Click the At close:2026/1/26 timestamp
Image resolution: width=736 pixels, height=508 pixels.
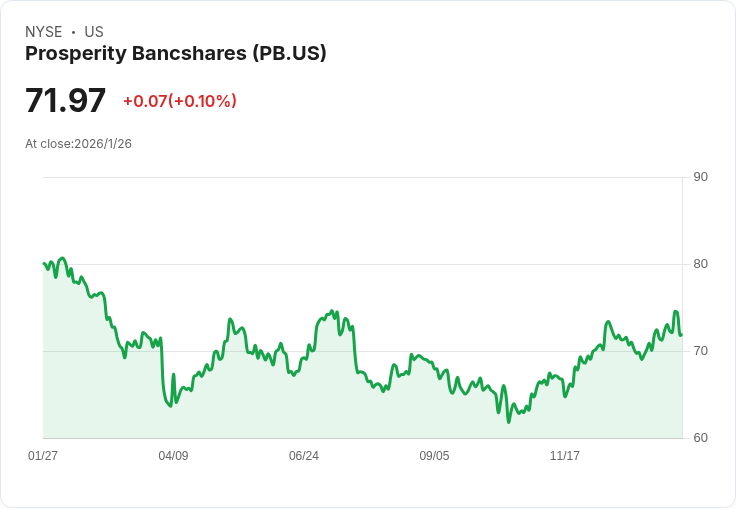pos(79,144)
